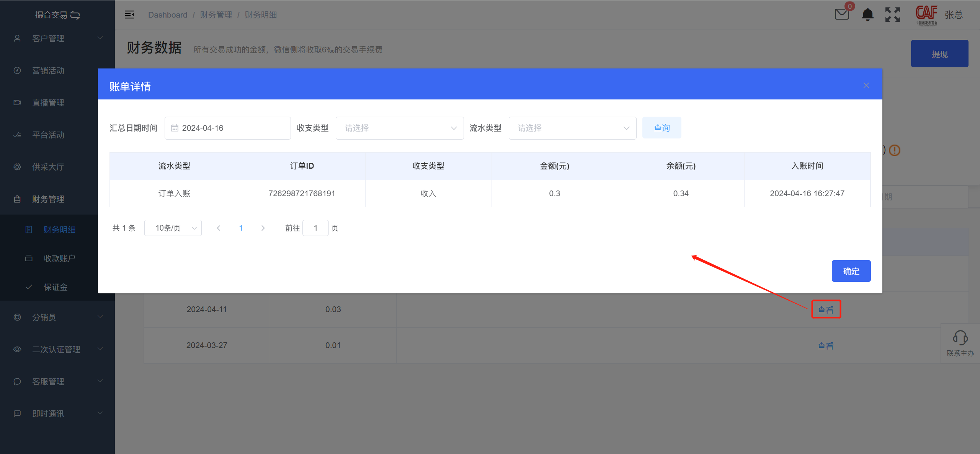Image resolution: width=980 pixels, height=454 pixels.
Task: Go to previous page arrow
Action: point(219,228)
